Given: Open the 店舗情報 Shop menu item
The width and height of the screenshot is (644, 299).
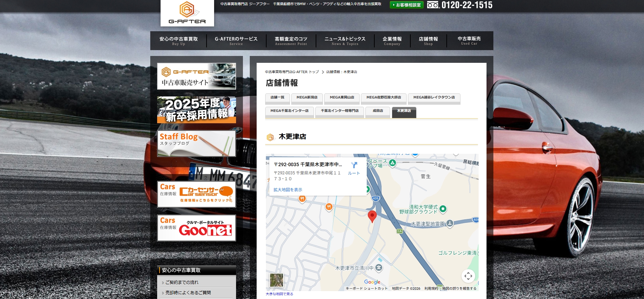Looking at the screenshot, I should (428, 41).
